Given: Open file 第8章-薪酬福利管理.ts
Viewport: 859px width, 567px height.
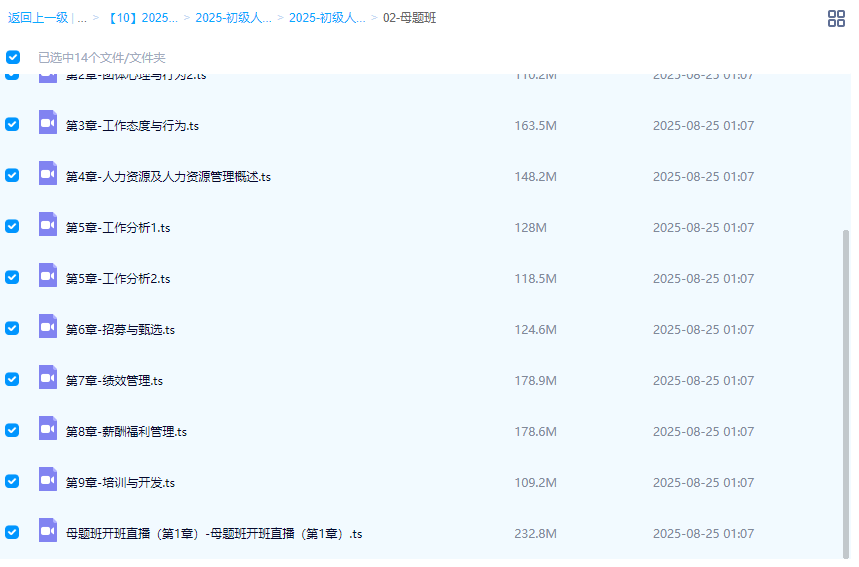Looking at the screenshot, I should pyautogui.click(x=126, y=431).
